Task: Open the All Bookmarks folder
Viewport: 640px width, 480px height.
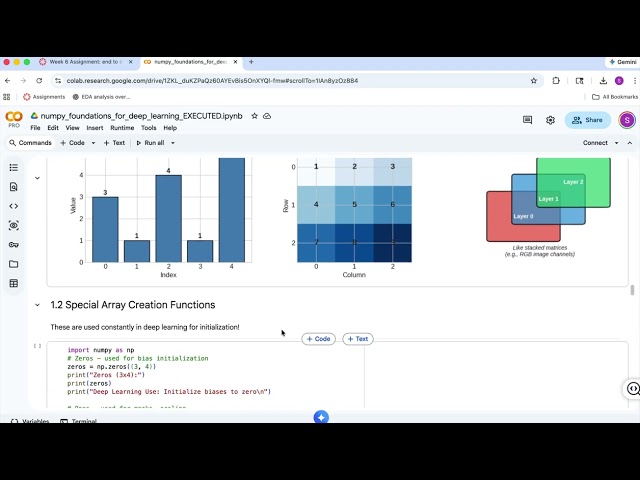Action: point(615,97)
